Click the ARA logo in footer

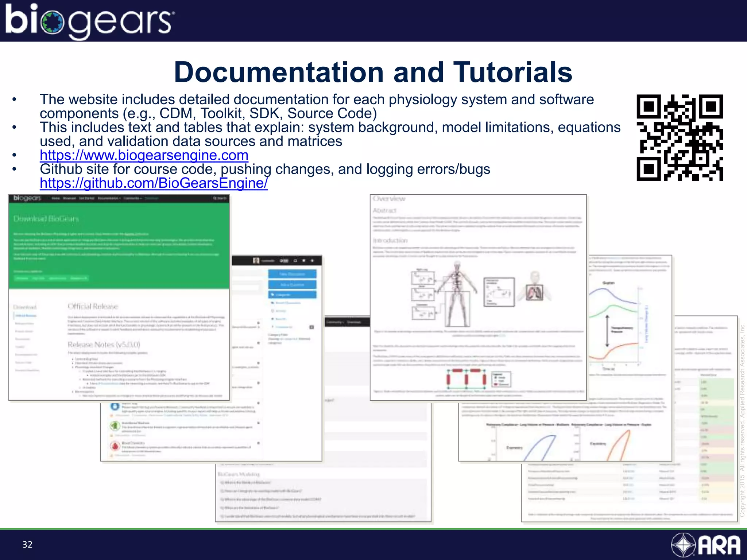[x=705, y=545]
